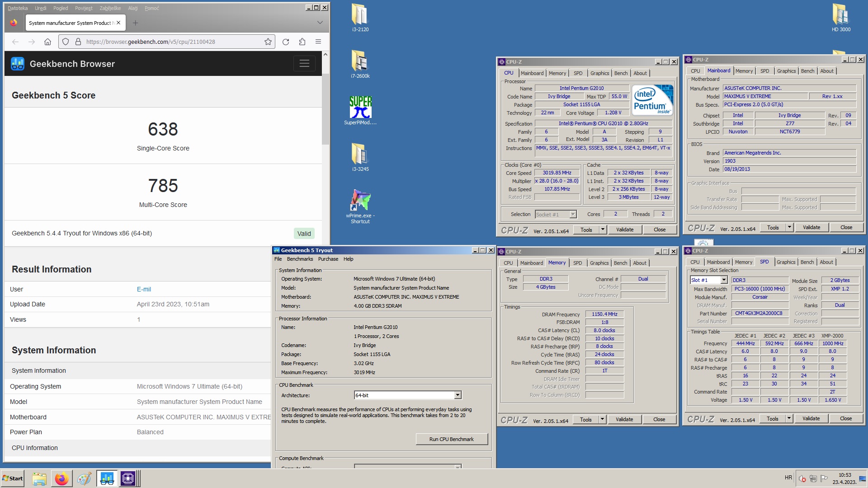
Task: Open the i3-3245 desktop folder
Action: (360, 157)
